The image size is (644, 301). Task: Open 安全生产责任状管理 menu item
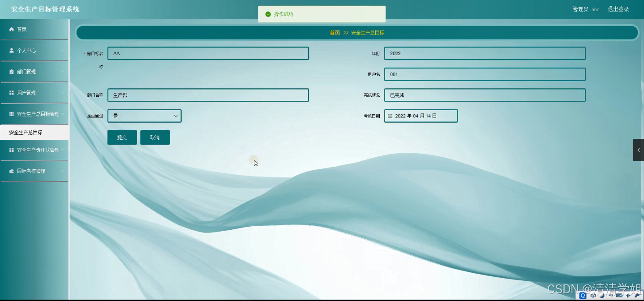pos(34,150)
